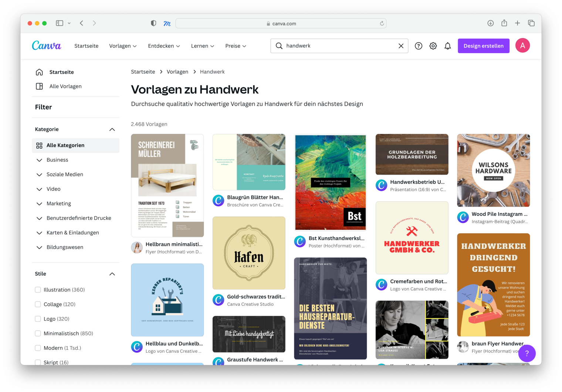Collapse the Kategorie filter section

coord(112,129)
